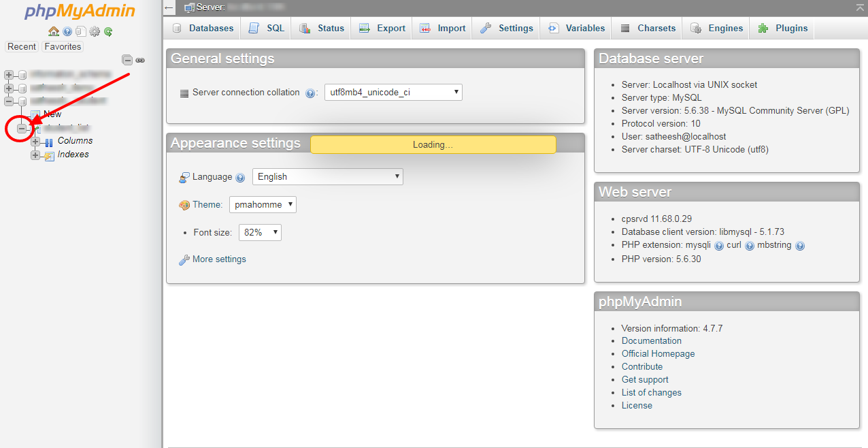The image size is (868, 448).
Task: Open help icon next to curl extension
Action: [x=750, y=246]
